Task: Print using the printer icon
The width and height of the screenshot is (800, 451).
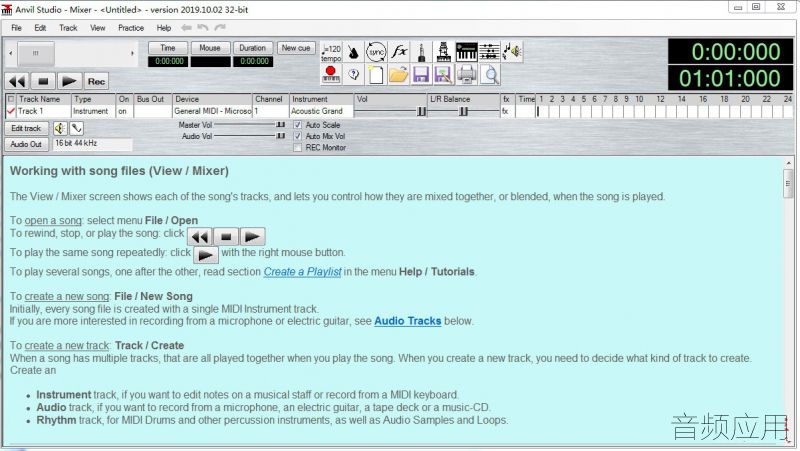Action: point(466,74)
